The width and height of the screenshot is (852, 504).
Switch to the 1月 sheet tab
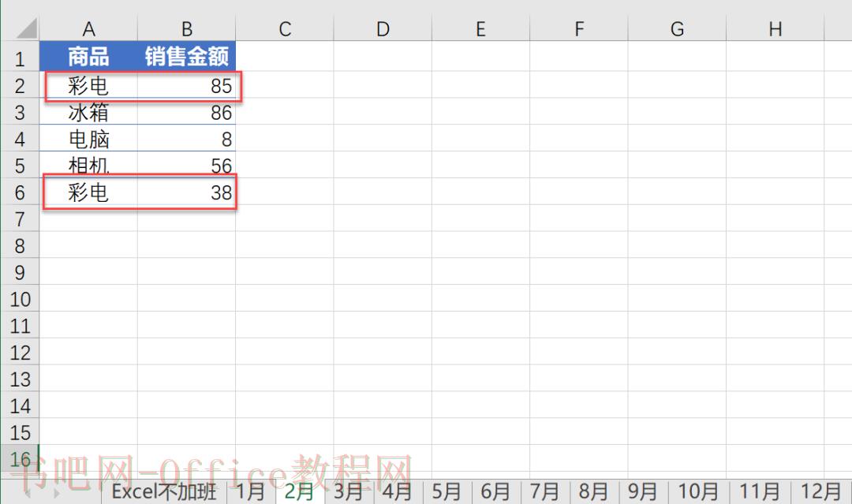point(250,492)
